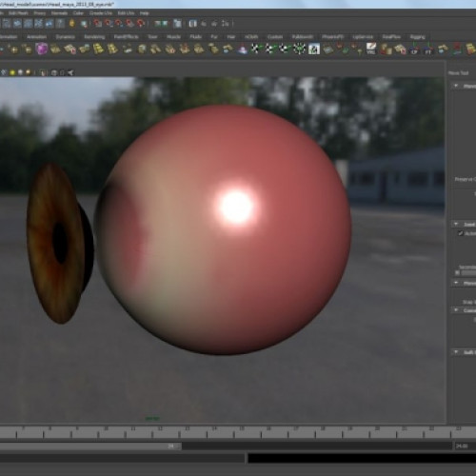Collapse the Common section below Snap

[x=456, y=309]
